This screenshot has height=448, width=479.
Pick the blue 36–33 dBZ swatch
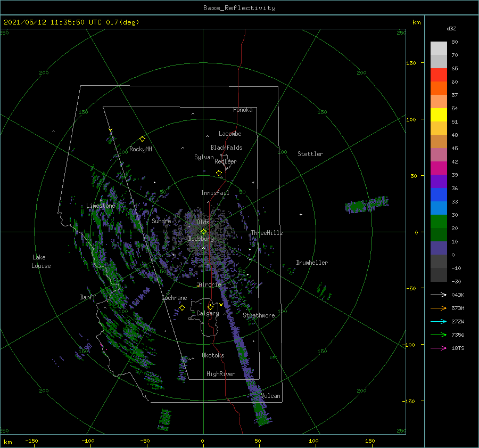coord(439,195)
